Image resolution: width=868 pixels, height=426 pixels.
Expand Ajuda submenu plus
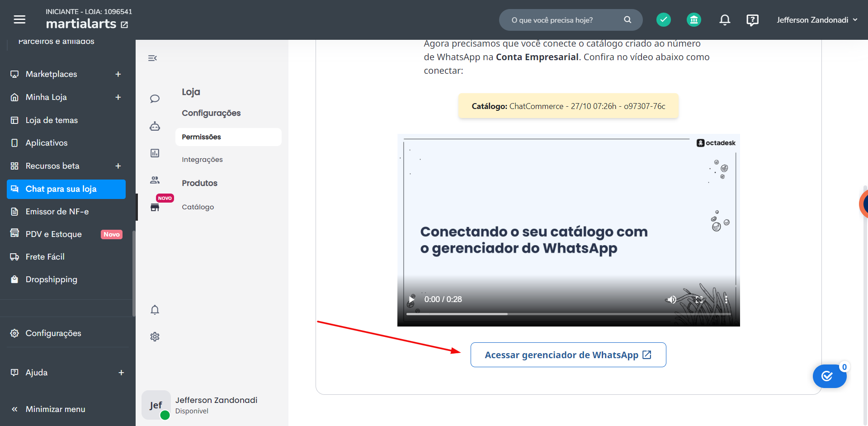click(121, 373)
